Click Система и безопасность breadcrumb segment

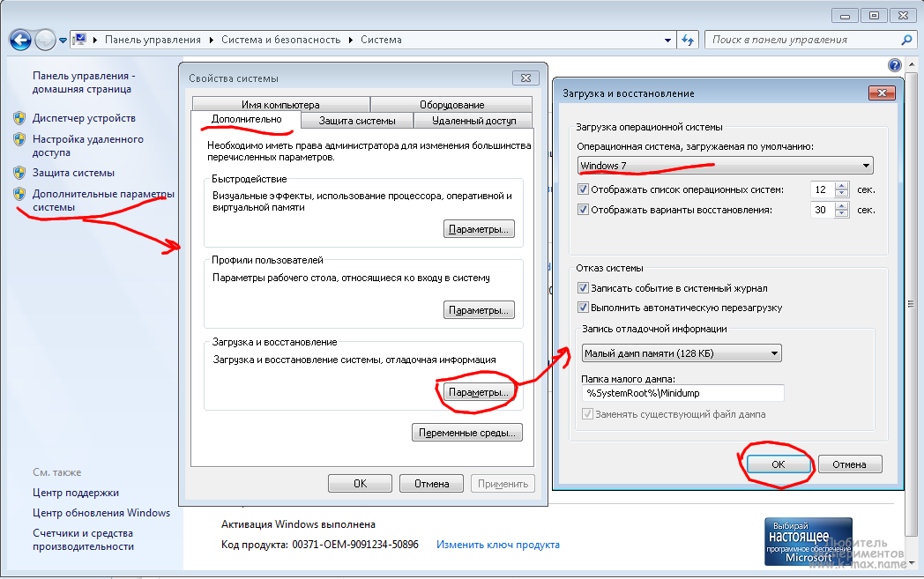281,40
